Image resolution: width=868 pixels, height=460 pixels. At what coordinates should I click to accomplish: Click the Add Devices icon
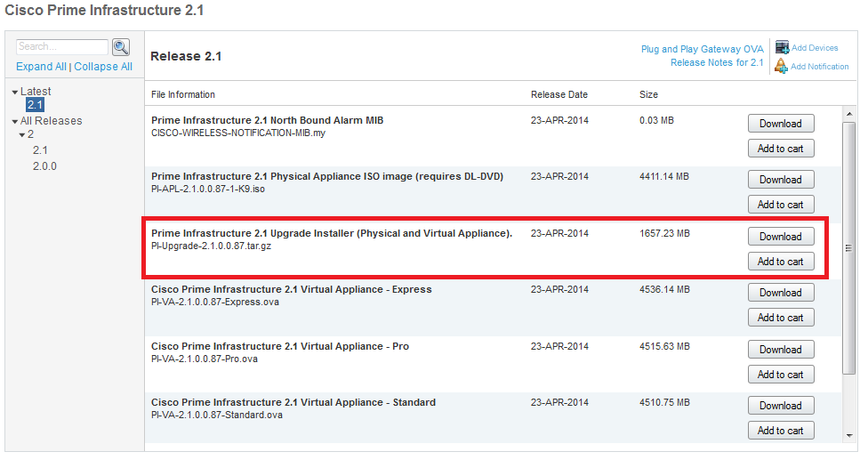[782, 48]
